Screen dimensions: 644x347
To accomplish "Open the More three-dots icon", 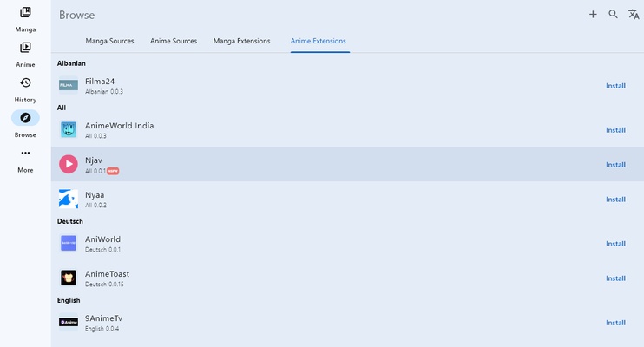I will pyautogui.click(x=25, y=153).
